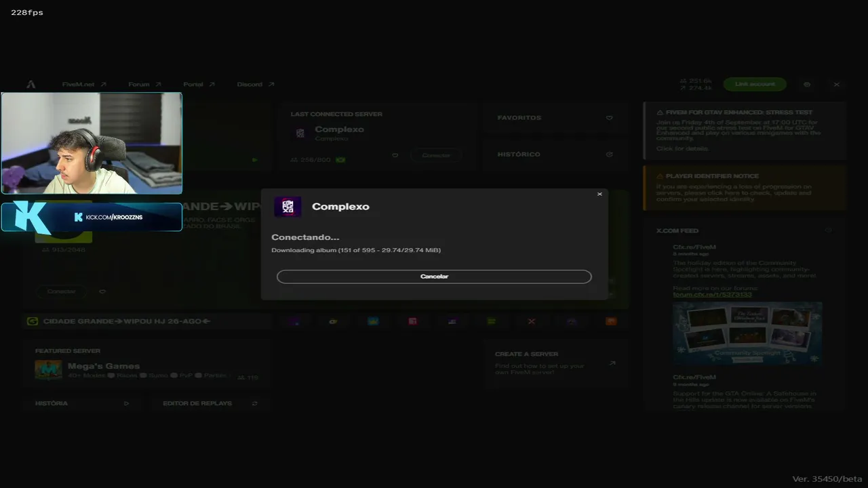Click the heart icon beside Favoritos

609,118
